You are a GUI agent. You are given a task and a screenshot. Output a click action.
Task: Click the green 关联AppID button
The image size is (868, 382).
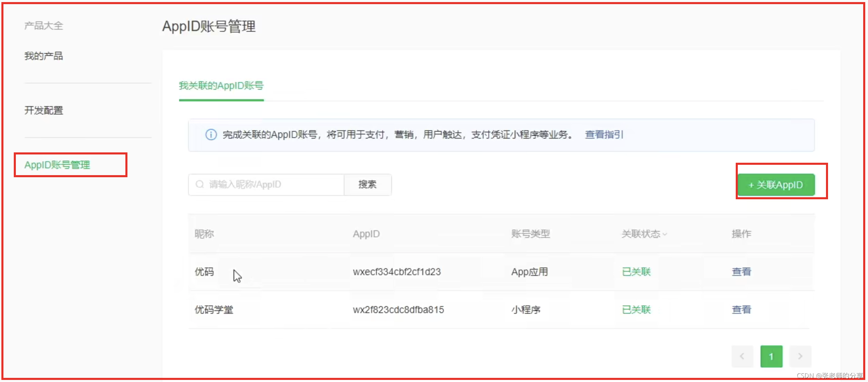776,185
